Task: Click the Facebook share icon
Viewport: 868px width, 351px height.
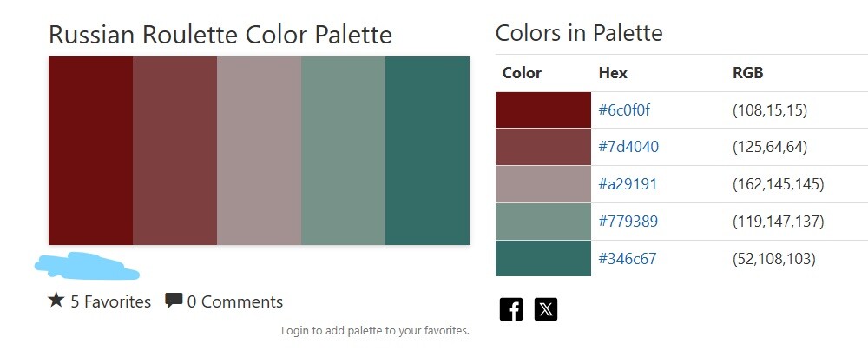Action: (x=511, y=309)
